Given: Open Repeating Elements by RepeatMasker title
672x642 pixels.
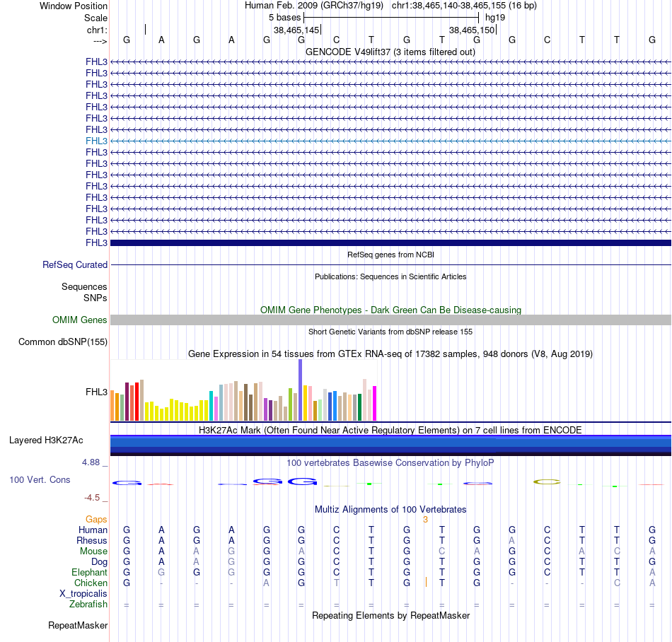Looking at the screenshot, I should pos(390,615).
